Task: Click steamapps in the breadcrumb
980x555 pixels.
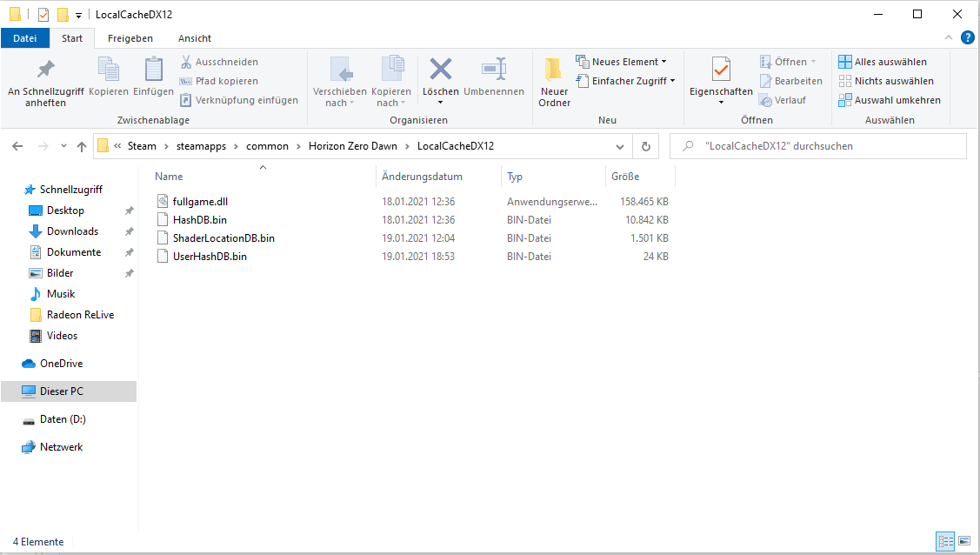Action: click(201, 146)
